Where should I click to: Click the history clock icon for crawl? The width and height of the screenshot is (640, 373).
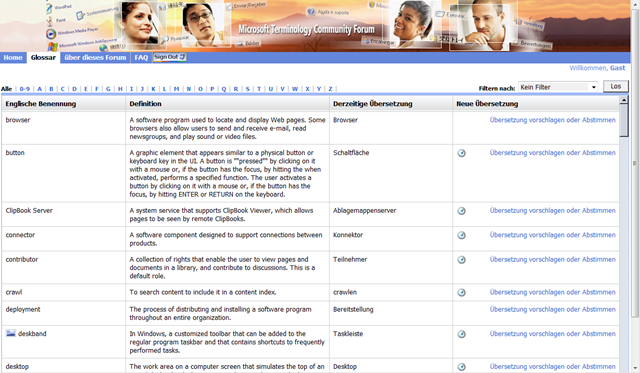tap(461, 293)
